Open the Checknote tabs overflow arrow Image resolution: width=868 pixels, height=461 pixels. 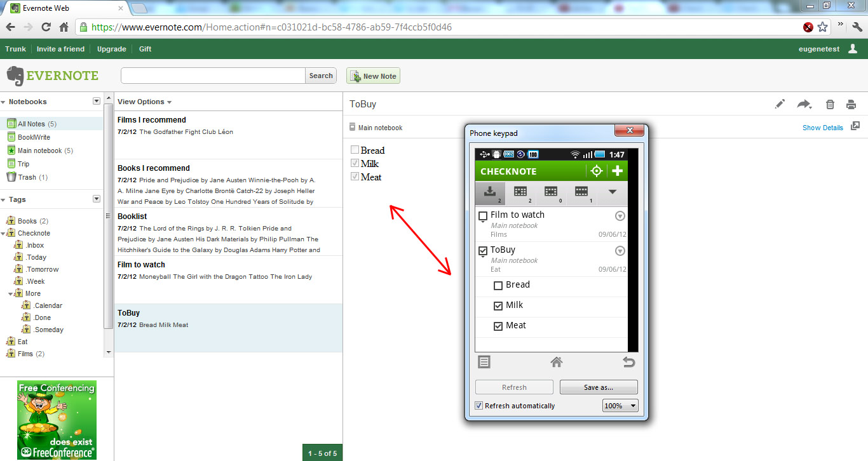pos(613,192)
